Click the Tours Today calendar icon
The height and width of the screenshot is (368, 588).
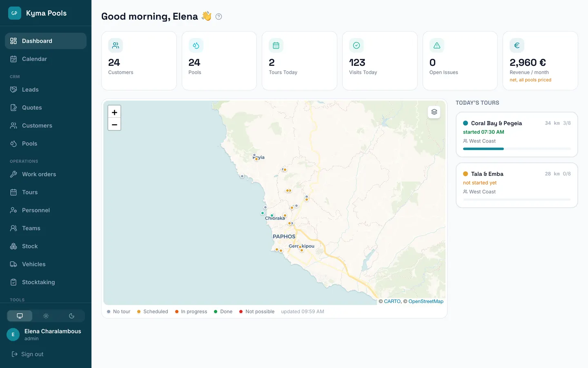[x=276, y=45]
